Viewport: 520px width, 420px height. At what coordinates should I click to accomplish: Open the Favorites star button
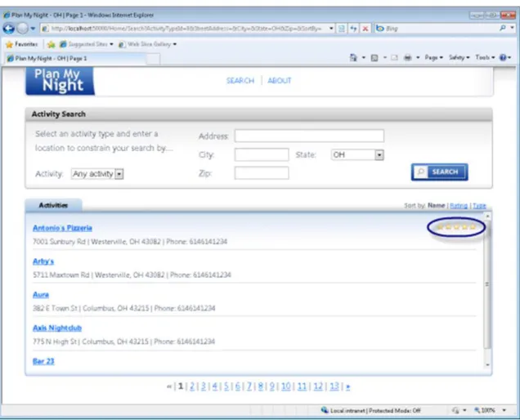click(21, 44)
